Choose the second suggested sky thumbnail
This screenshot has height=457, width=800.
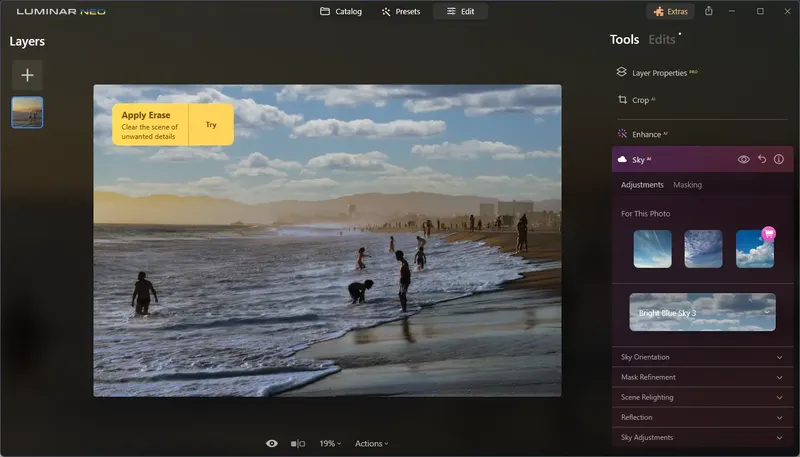click(703, 249)
